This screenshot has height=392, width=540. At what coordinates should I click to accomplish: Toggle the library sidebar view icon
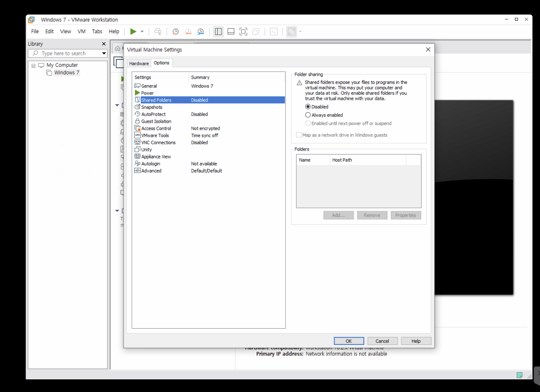(x=219, y=32)
